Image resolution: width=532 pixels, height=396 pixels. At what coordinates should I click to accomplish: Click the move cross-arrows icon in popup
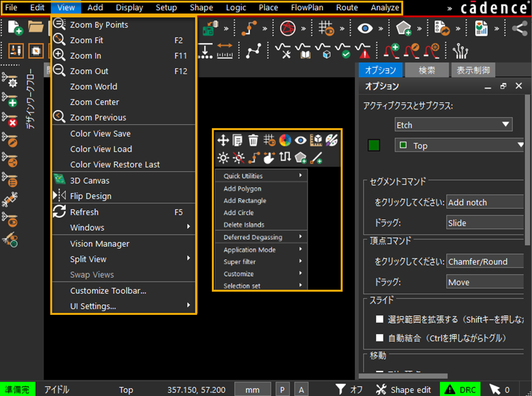point(223,140)
